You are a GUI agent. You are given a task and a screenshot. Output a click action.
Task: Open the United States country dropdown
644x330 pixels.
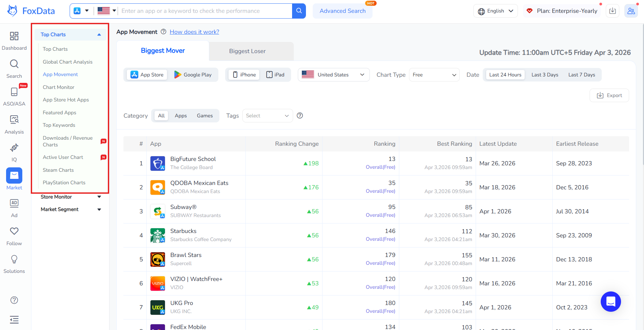click(x=333, y=75)
